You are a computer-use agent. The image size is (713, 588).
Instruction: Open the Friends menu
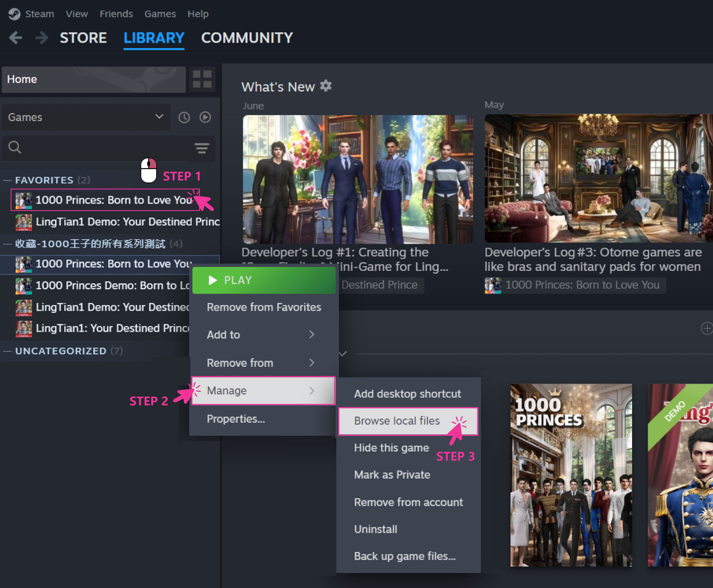coord(116,14)
